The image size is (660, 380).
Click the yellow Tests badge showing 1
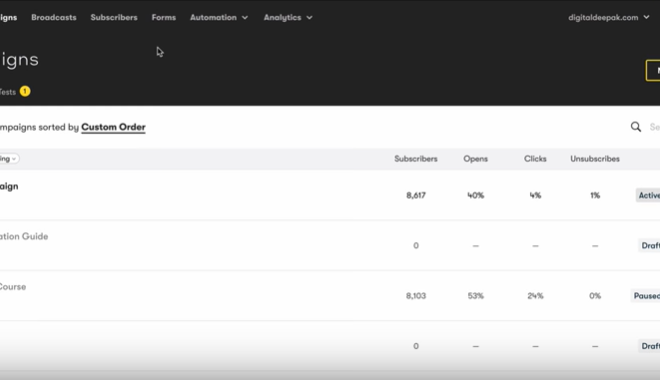coord(25,91)
